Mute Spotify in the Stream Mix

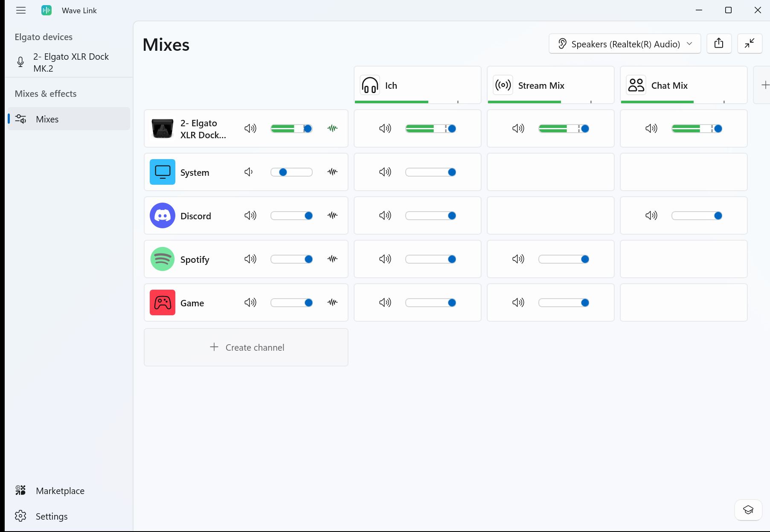(x=518, y=259)
